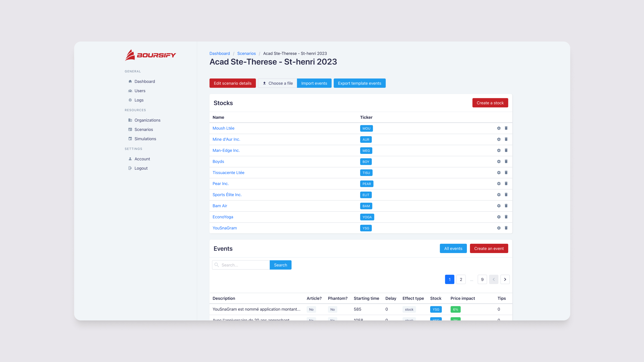The image size is (644, 362).
Task: Click the Logs bug icon in sidebar
Action: tap(130, 100)
